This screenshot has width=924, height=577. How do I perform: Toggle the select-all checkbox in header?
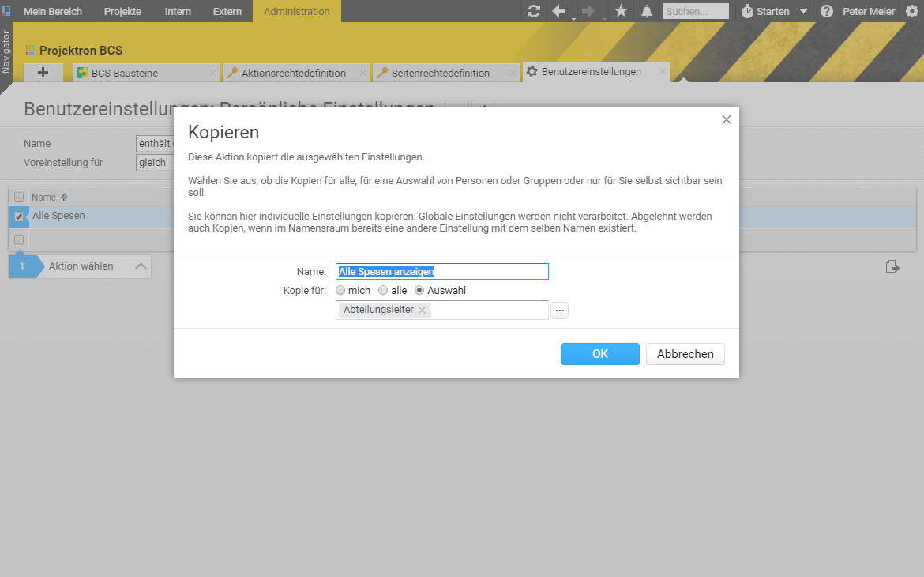pos(19,197)
